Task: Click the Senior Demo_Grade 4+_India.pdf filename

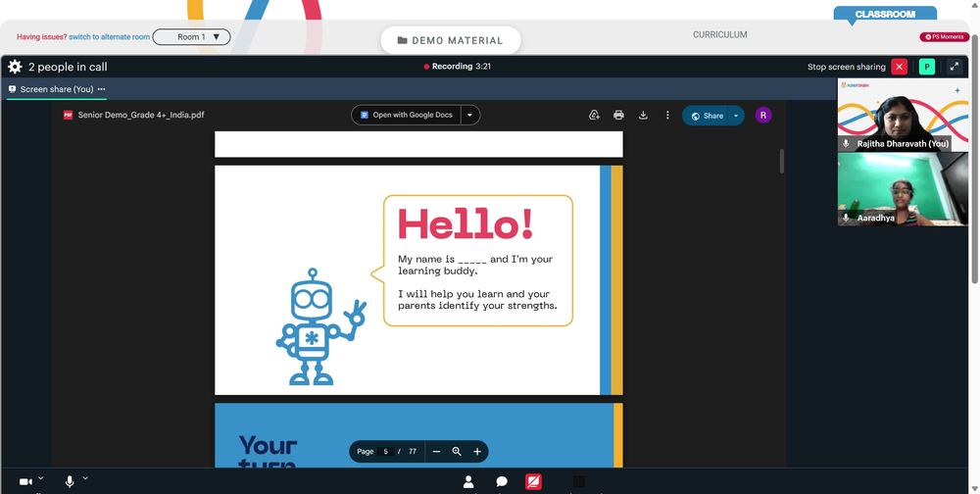Action: pyautogui.click(x=140, y=115)
